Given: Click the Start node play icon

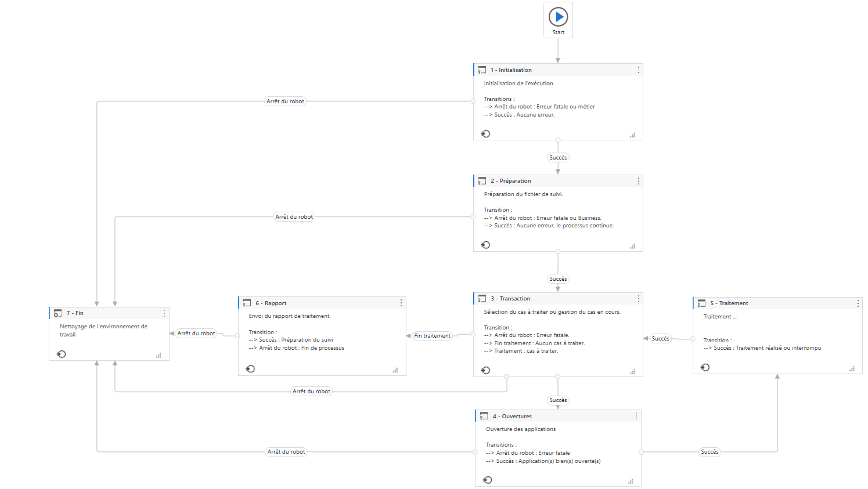Looking at the screenshot, I should coord(558,17).
